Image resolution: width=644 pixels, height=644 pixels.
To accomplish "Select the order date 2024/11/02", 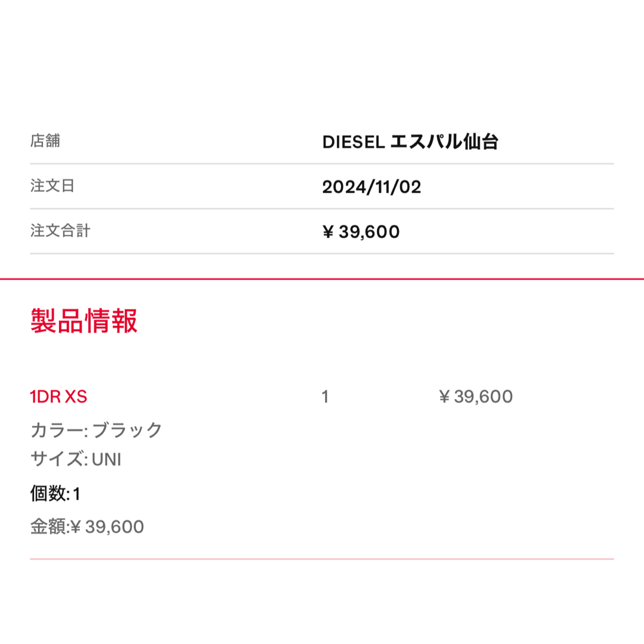I will coord(371,187).
